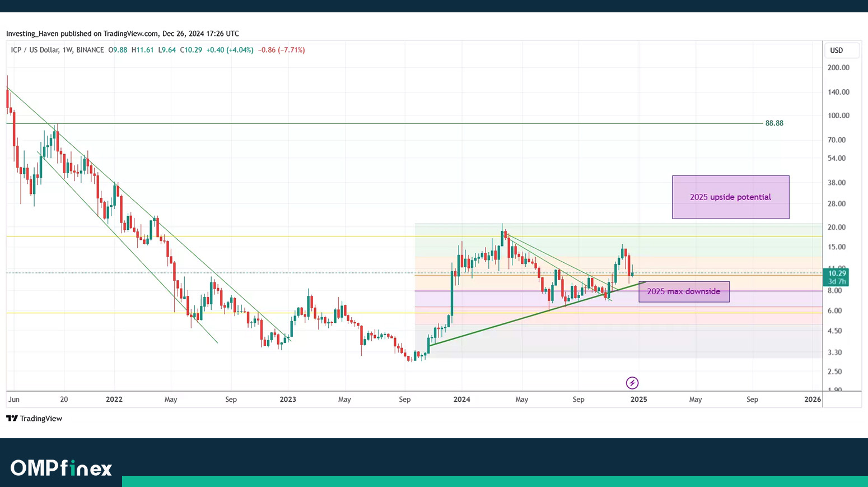The image size is (868, 487).
Task: Click the 2023 label on the time axis
Action: pyautogui.click(x=288, y=400)
